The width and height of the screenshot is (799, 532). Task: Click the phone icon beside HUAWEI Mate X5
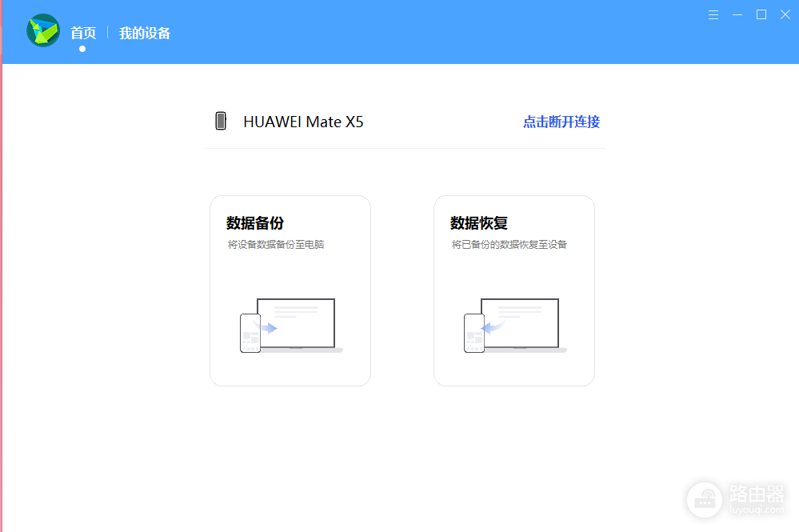tap(221, 122)
